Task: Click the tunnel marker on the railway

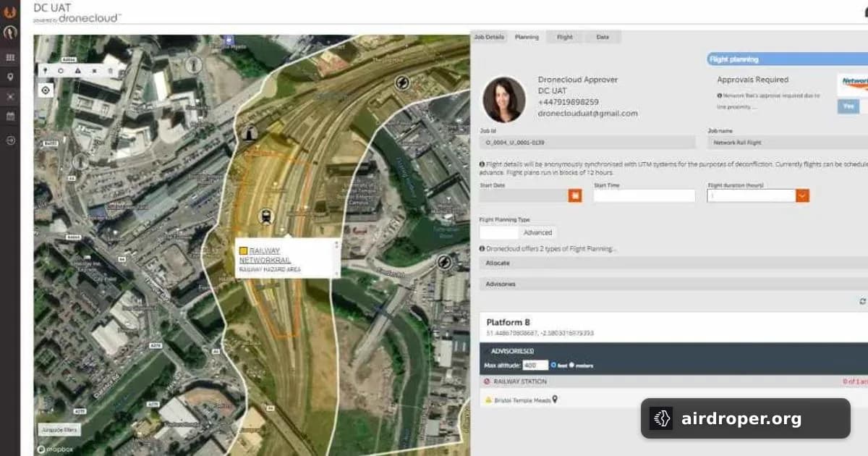Action: click(x=250, y=132)
